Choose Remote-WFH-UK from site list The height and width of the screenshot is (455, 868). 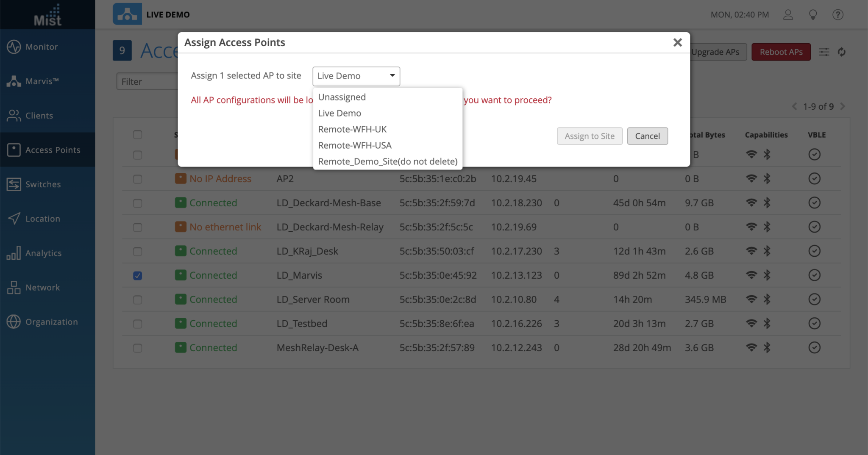352,129
